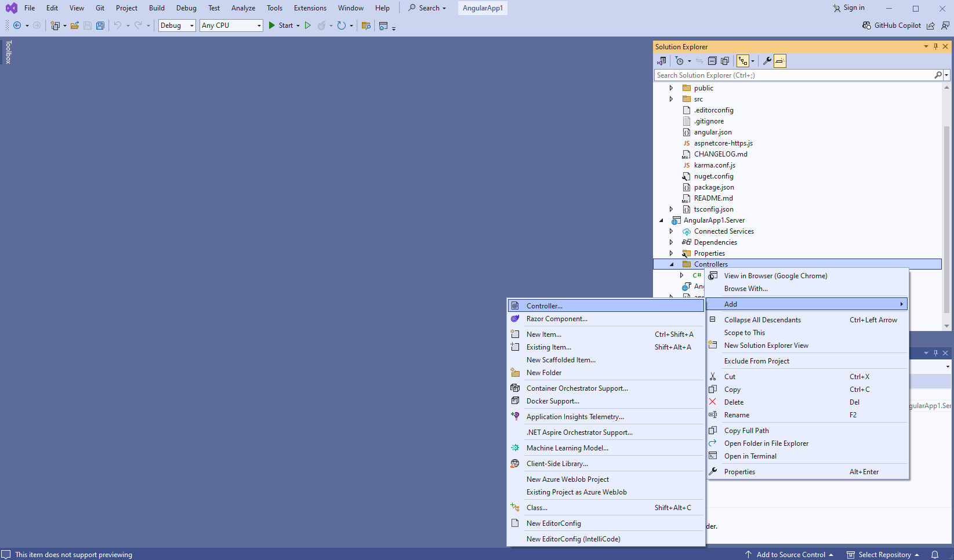Select New Folder in Add submenu

606,373
